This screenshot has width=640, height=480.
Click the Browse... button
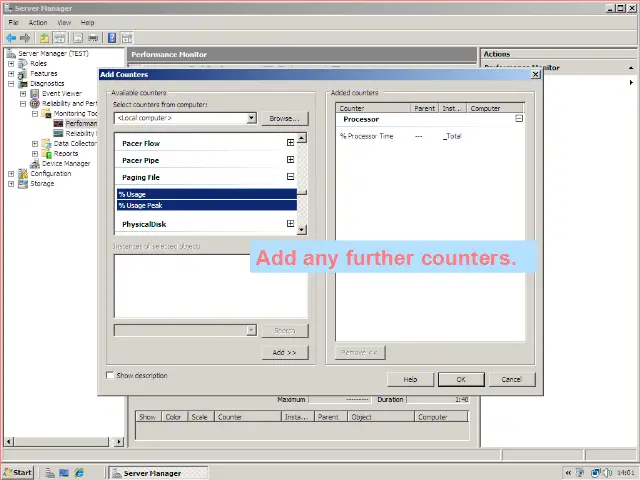pyautogui.click(x=284, y=118)
